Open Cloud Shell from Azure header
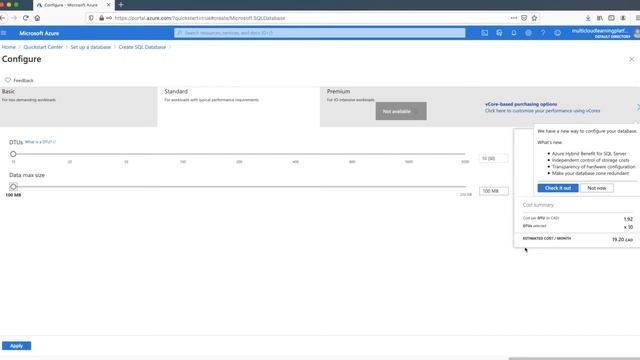 tap(484, 33)
